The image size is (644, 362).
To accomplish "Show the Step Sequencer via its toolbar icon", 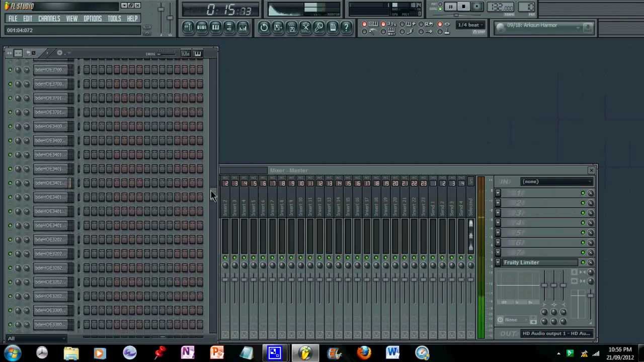I will pos(201,27).
